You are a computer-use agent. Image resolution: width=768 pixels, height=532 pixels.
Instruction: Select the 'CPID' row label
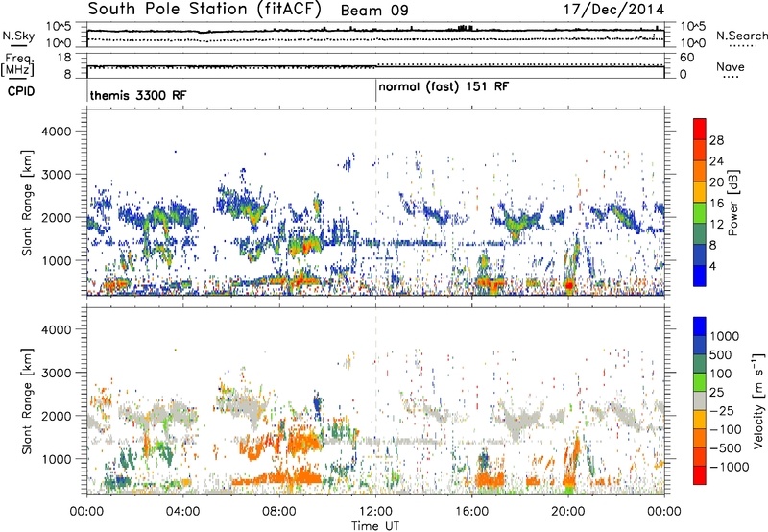[x=21, y=91]
